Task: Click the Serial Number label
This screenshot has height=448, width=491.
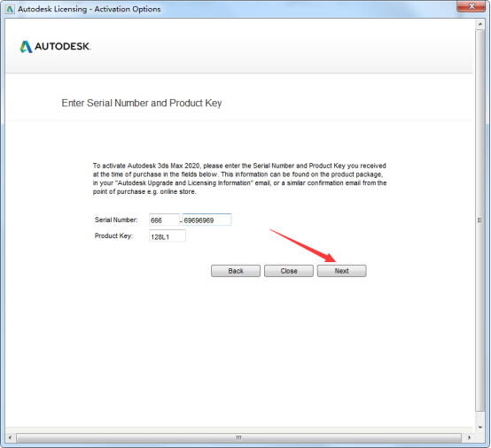Action: (x=116, y=220)
